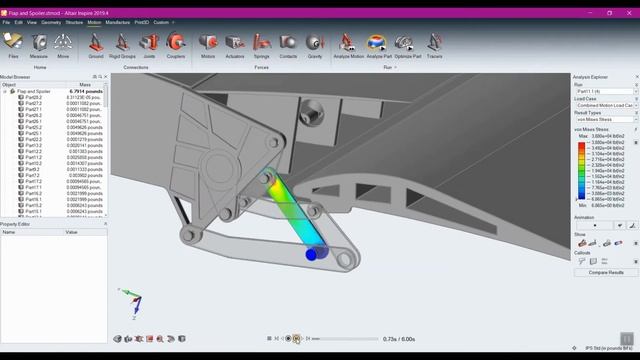Viewport: 640px width, 360px height.
Task: Click the Rigid Groups tool
Action: tap(122, 42)
